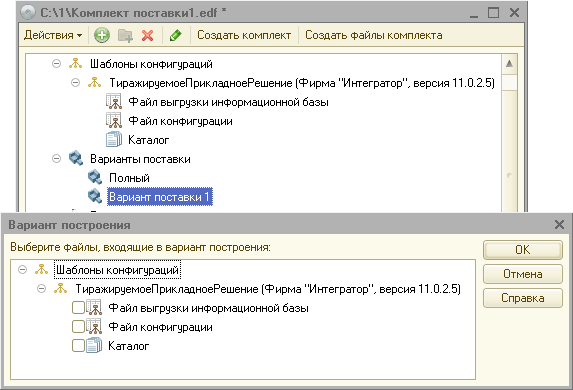Select Шаблоны конфигураций row in main window
Screen dimensions: 573x390
pyautogui.click(x=151, y=64)
